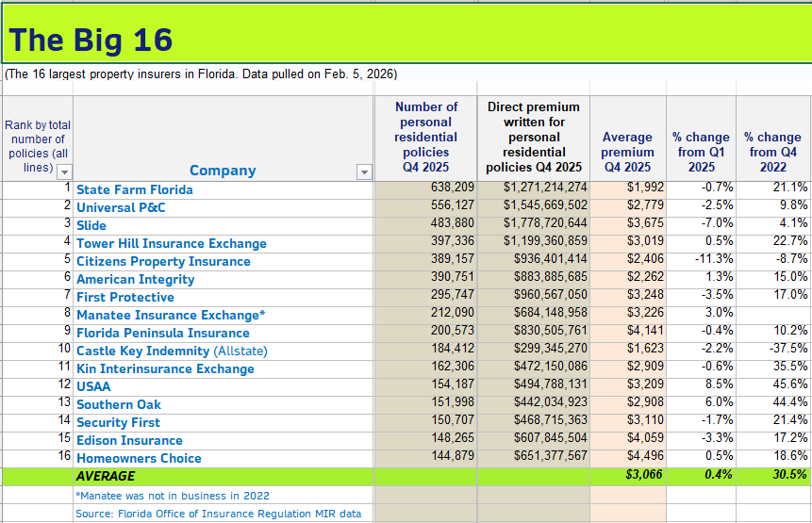
Task: Select the Slide company name
Action: click(91, 225)
